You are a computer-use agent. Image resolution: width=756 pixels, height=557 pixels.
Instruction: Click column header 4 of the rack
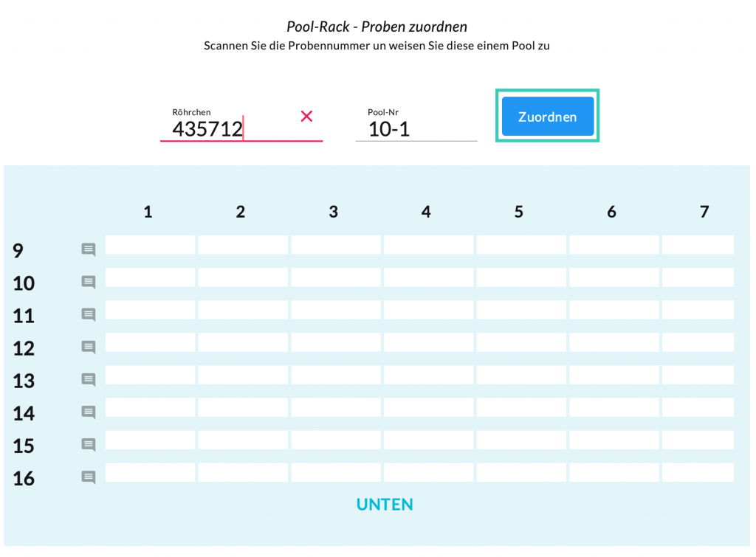point(426,212)
